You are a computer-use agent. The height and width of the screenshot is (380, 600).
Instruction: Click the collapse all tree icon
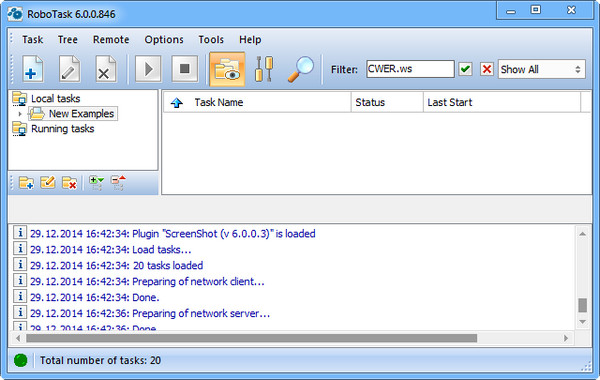coord(118,183)
